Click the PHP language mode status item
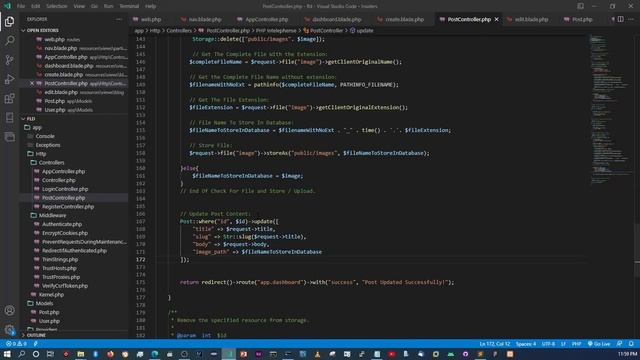 point(576,344)
